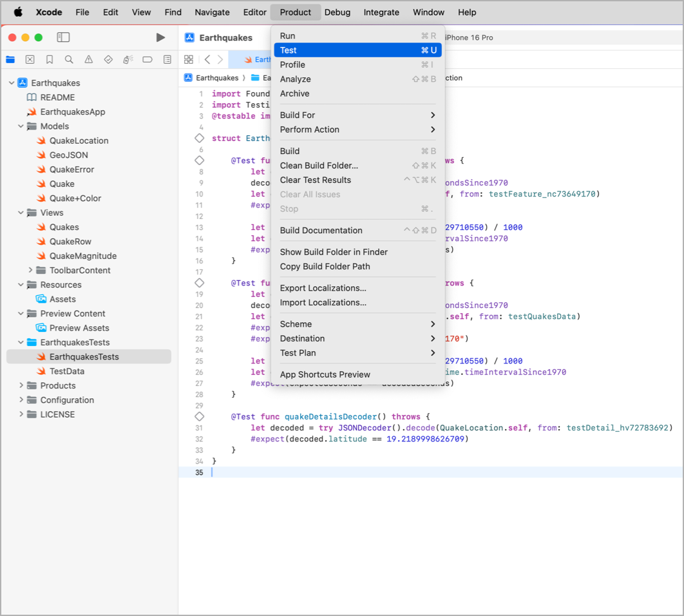684x616 pixels.
Task: Go forward with the right chevron
Action: point(220,59)
